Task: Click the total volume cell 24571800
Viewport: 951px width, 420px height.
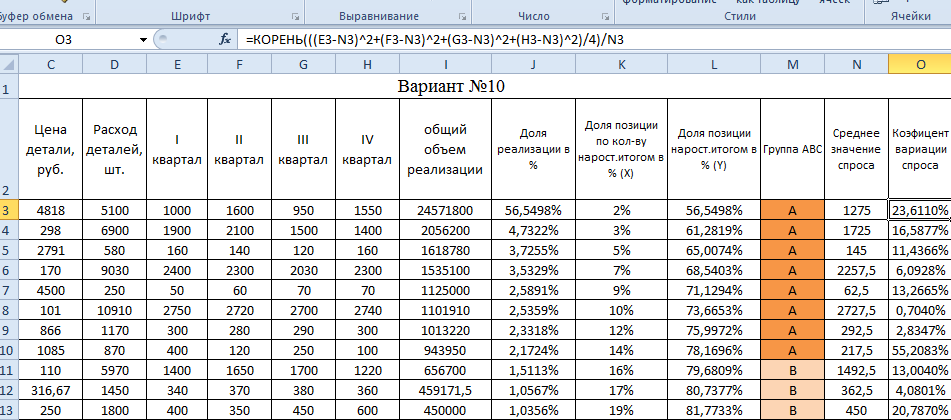Action: (445, 211)
